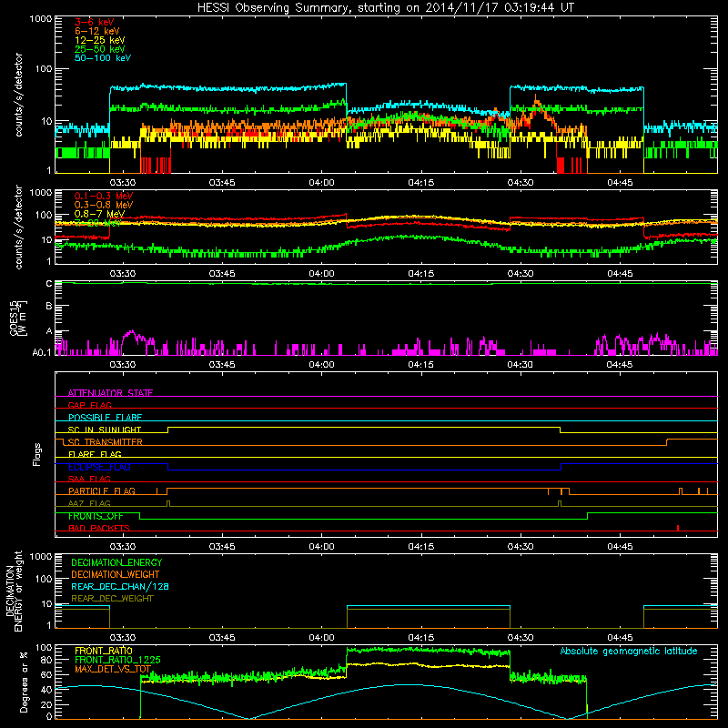Click the FRONT_RATIO legend entry
The height and width of the screenshot is (728, 728).
[104, 651]
